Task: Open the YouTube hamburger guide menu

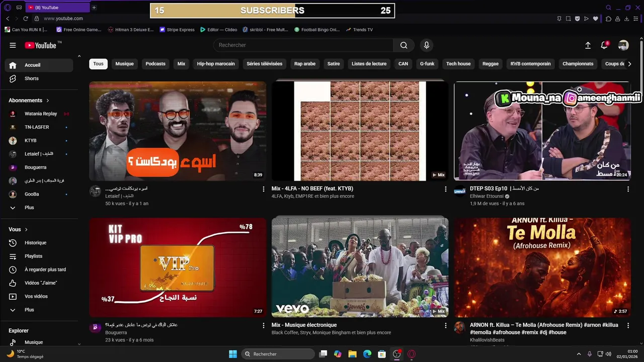Action: pyautogui.click(x=13, y=45)
